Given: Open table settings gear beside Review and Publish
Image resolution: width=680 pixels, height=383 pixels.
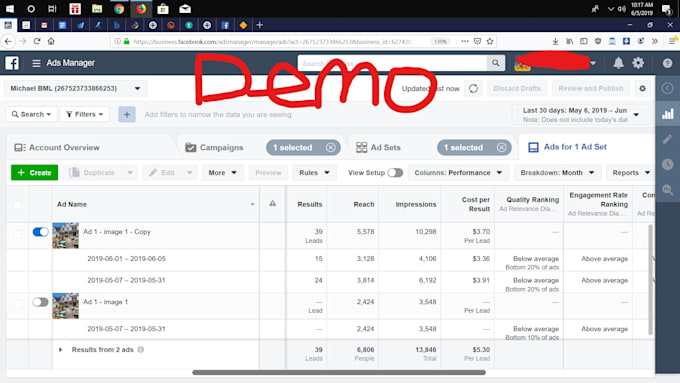Looking at the screenshot, I should pyautogui.click(x=642, y=88).
